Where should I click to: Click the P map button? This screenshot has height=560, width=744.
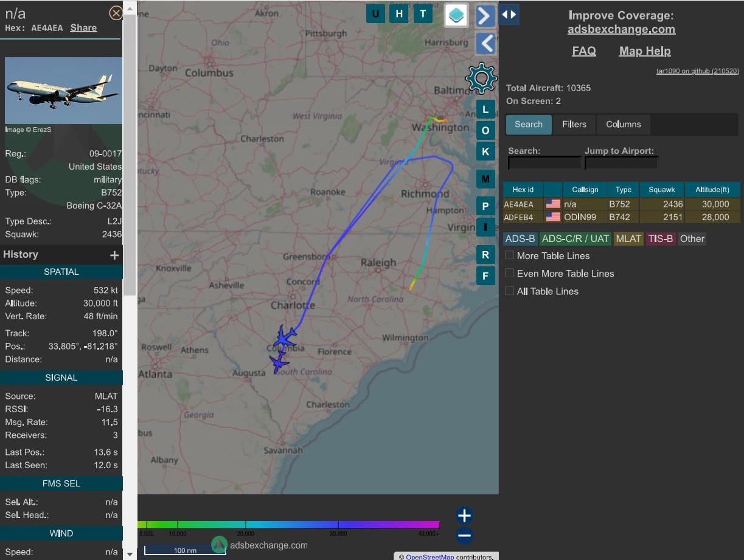(x=485, y=206)
